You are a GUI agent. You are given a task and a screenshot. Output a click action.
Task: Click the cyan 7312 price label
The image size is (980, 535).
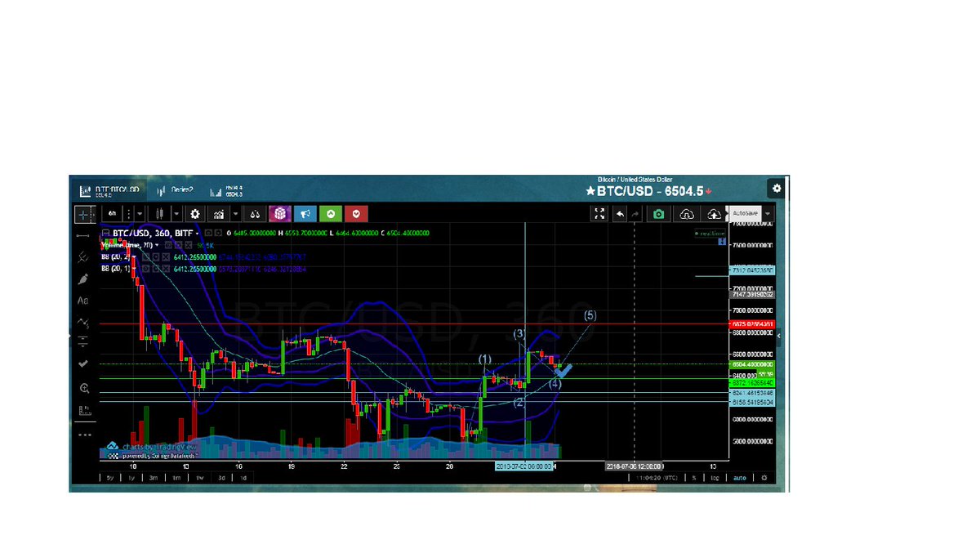click(x=752, y=270)
